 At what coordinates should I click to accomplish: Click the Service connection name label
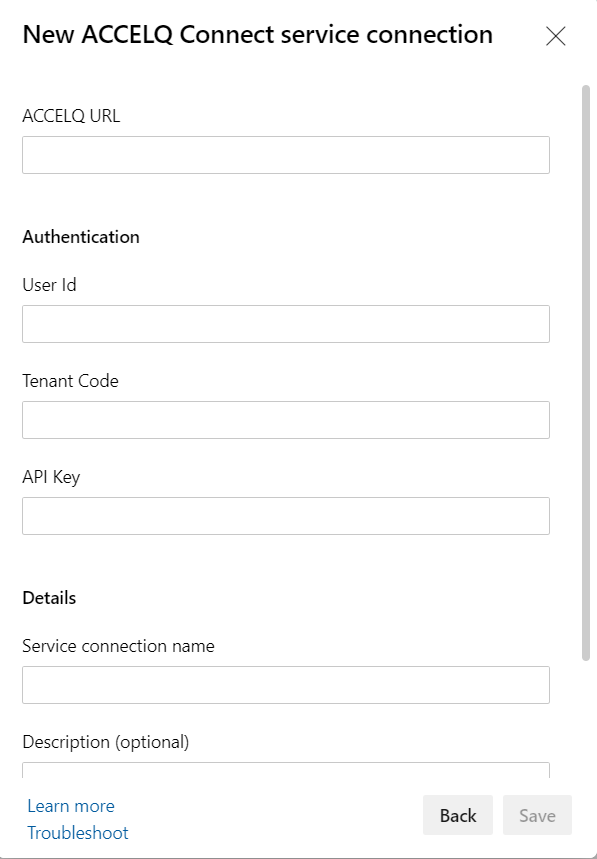pyautogui.click(x=118, y=646)
